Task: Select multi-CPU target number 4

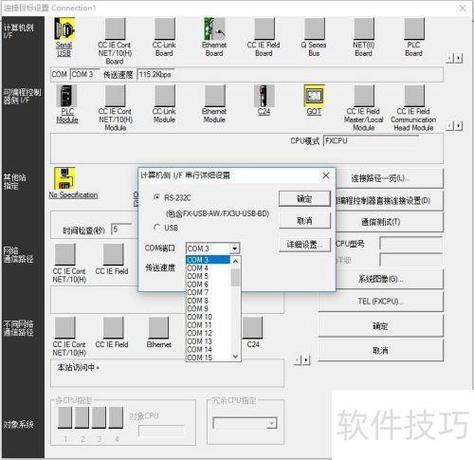Action: 116,418
